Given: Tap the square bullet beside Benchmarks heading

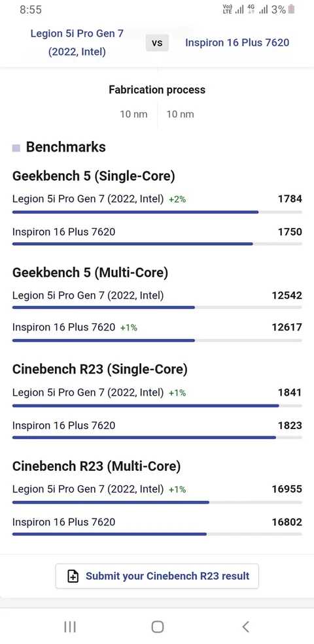Looking at the screenshot, I should tap(16, 148).
